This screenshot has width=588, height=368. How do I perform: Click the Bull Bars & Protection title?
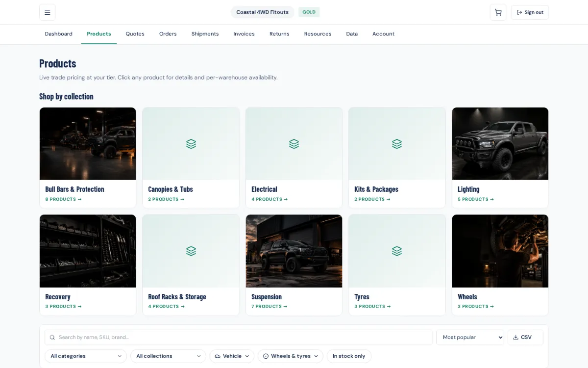(74, 189)
